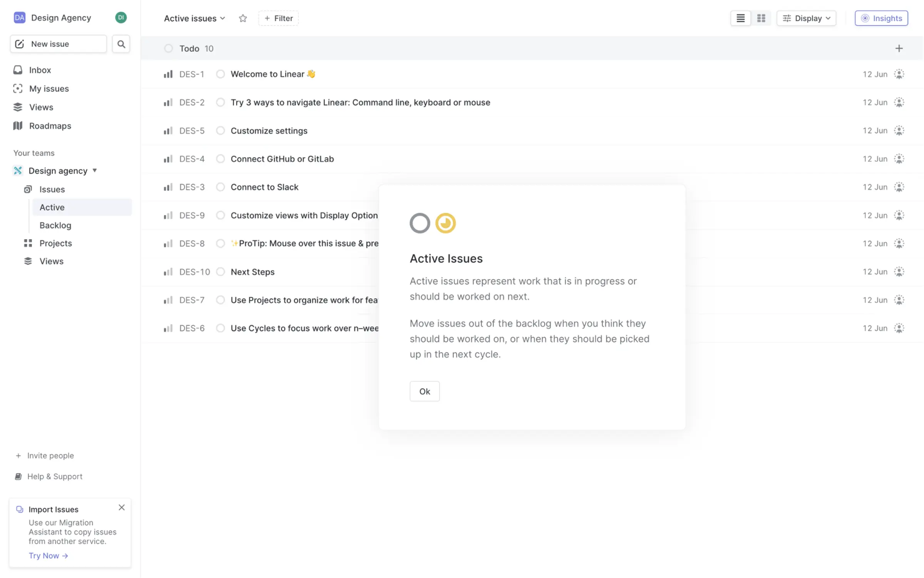
Task: Click the Design Agency workspace logo
Action: click(x=19, y=18)
